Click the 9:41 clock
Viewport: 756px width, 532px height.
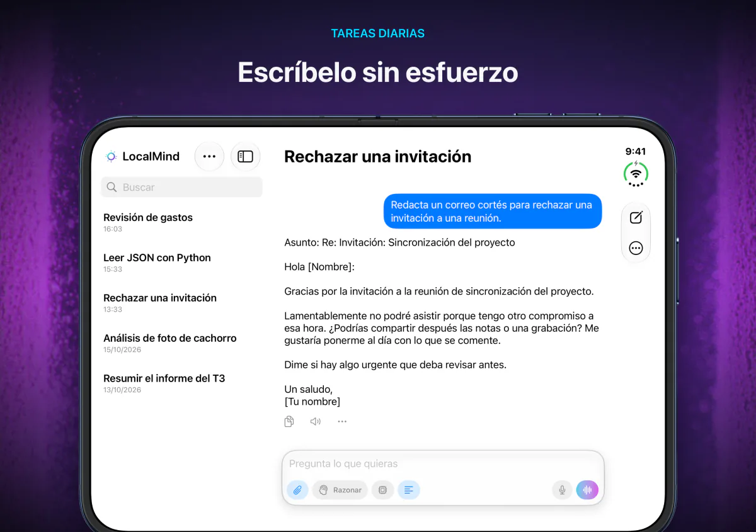[x=636, y=151]
